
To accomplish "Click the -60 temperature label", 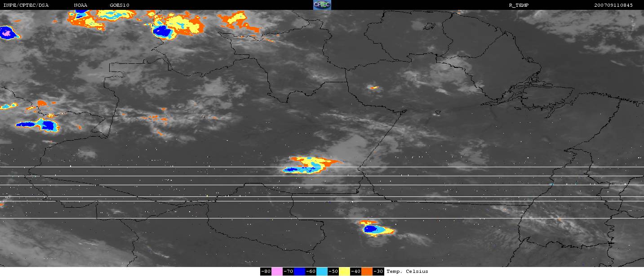I will (x=311, y=272).
